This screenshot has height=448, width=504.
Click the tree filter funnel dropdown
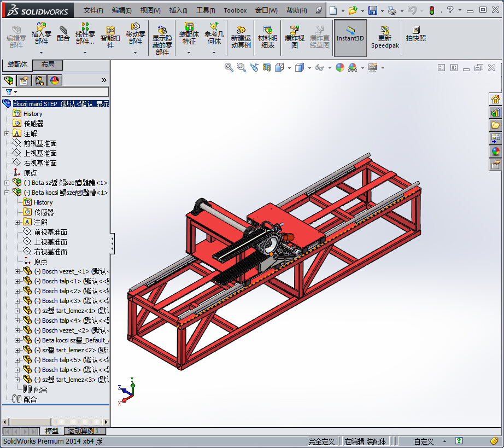click(11, 92)
